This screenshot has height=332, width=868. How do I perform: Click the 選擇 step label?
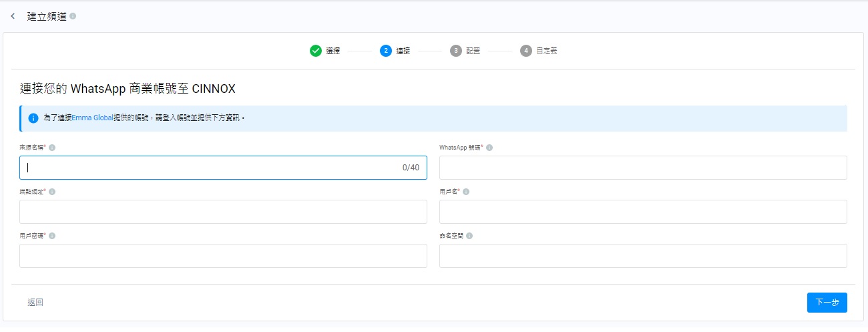[333, 51]
